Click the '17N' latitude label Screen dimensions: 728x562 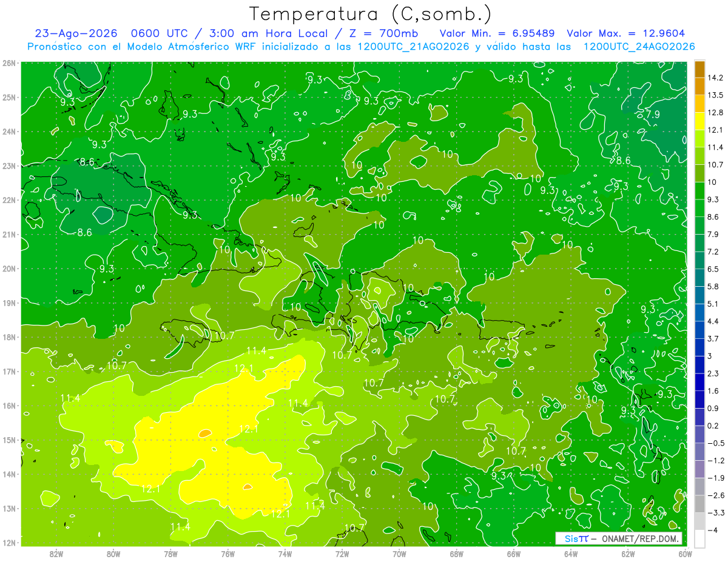pos(10,372)
